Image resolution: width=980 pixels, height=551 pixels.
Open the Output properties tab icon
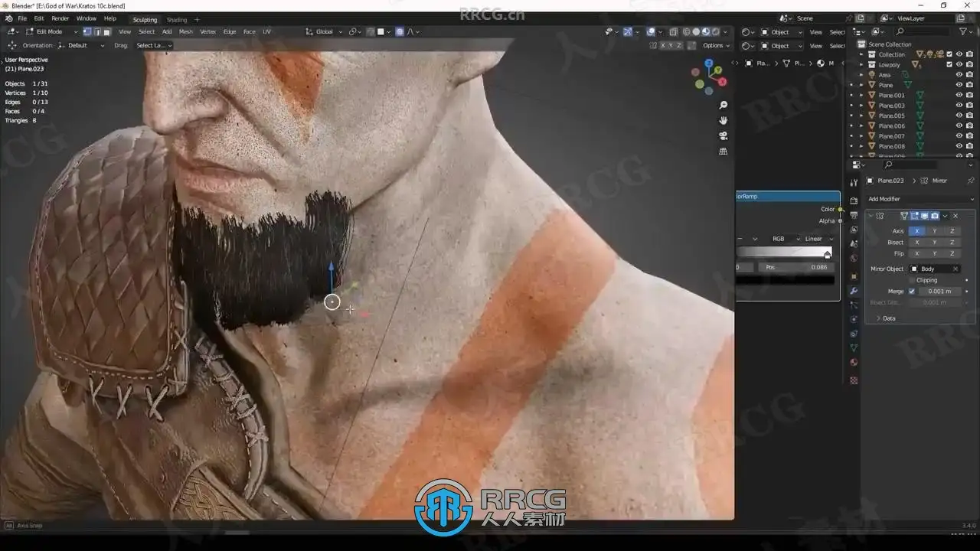click(854, 216)
